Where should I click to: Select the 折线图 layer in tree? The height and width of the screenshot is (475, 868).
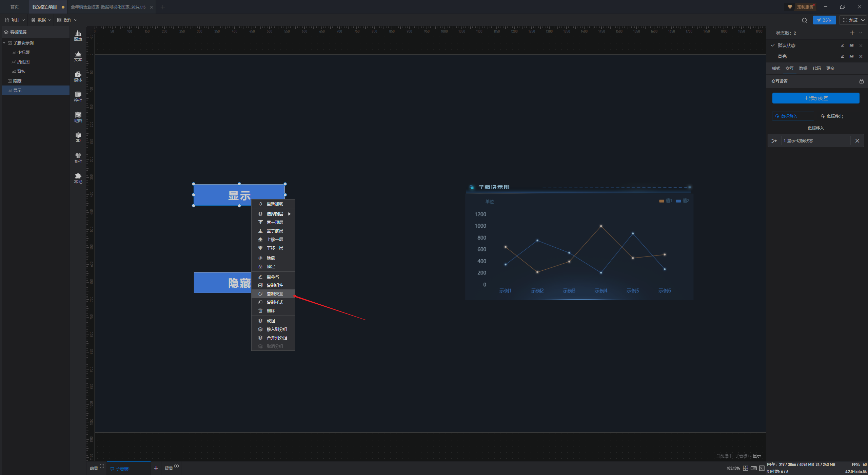tap(23, 62)
